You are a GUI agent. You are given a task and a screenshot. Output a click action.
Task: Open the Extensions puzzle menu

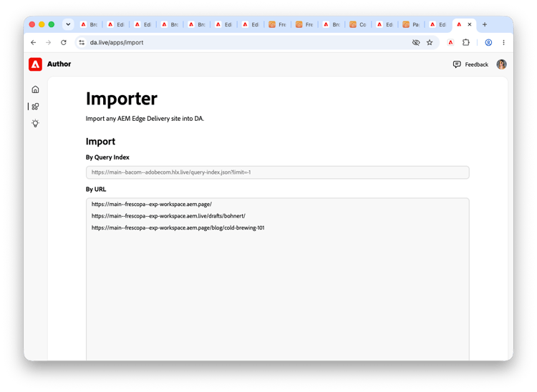[x=466, y=42]
